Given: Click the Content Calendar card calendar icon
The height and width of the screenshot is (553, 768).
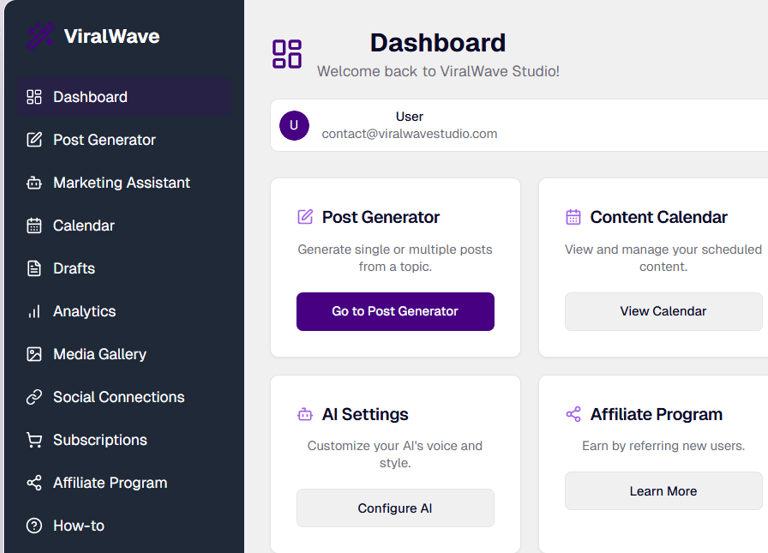Looking at the screenshot, I should pos(573,216).
